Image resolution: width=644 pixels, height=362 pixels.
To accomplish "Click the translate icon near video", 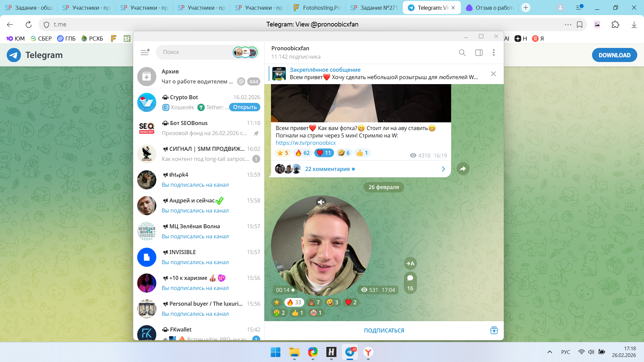I will [x=410, y=263].
